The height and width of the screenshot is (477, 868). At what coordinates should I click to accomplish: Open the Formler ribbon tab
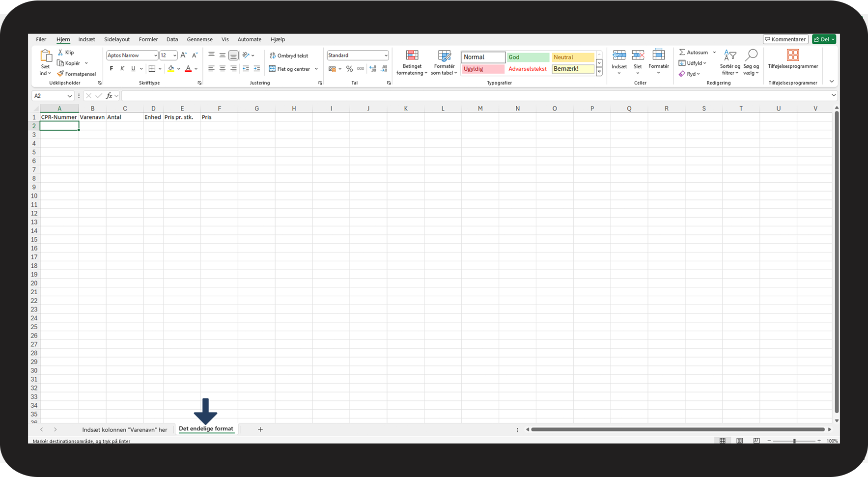click(148, 39)
